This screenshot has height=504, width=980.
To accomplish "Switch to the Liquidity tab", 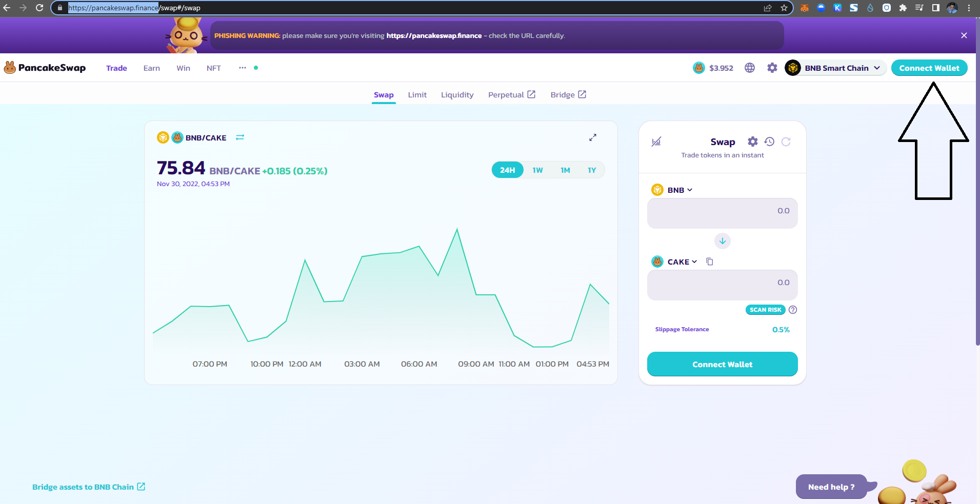I will [x=457, y=95].
